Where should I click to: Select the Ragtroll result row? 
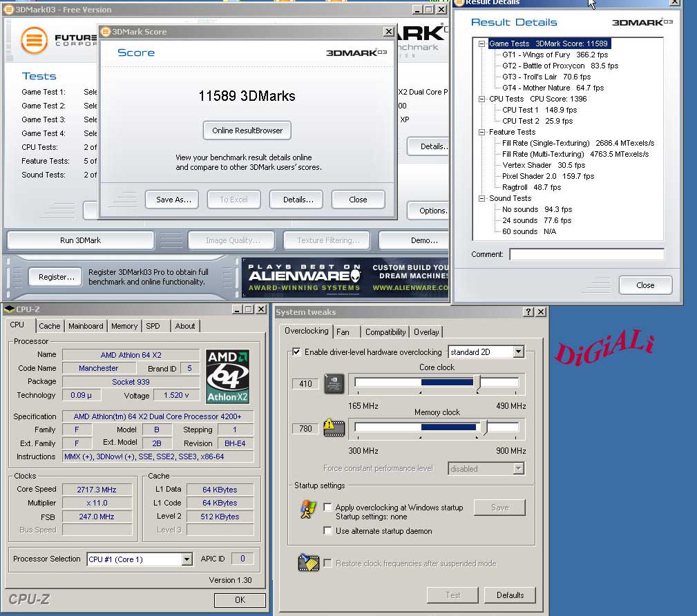532,187
